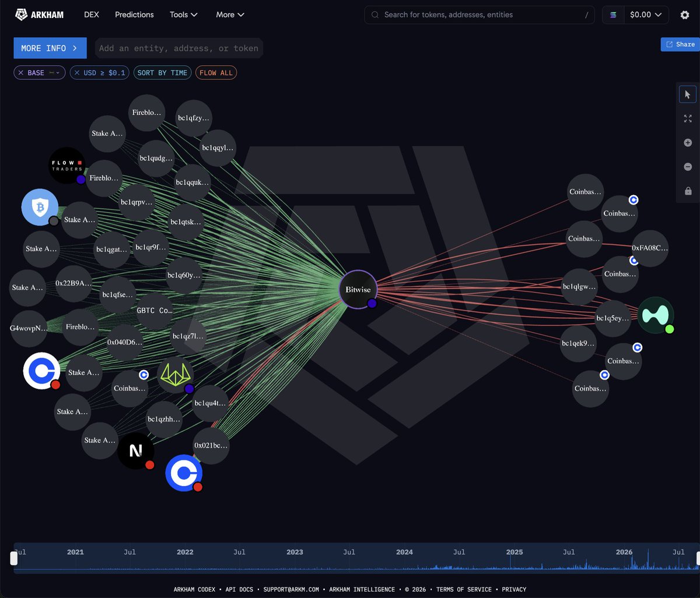This screenshot has width=700, height=598.
Task: Click the Flow Traders node logo
Action: tap(66, 166)
